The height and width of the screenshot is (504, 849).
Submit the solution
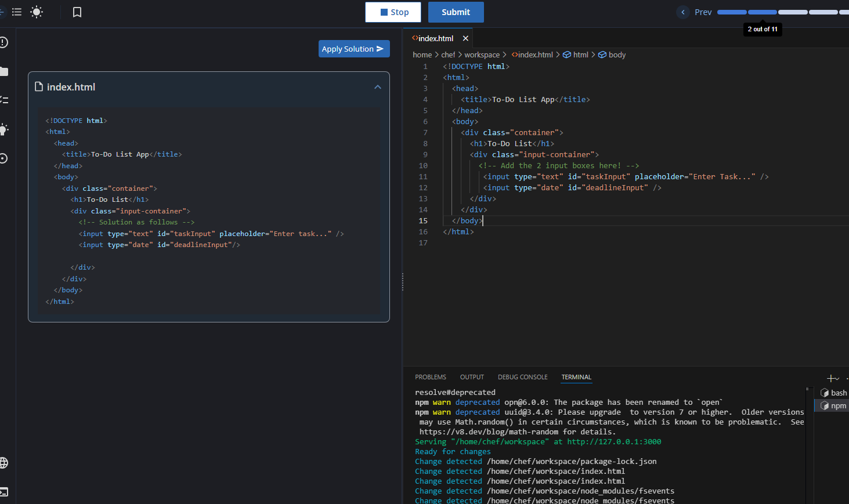pos(456,12)
